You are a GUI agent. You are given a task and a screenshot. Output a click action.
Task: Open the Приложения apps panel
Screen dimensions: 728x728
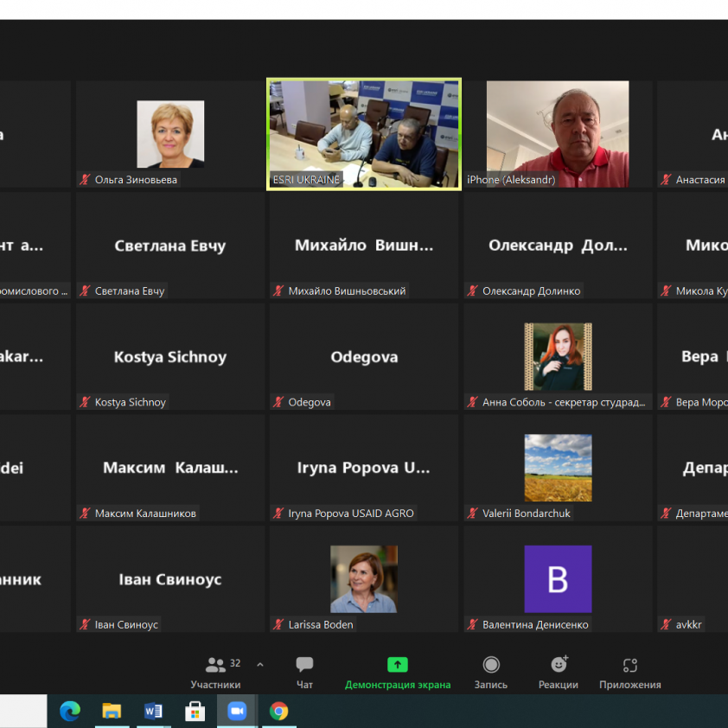630,665
